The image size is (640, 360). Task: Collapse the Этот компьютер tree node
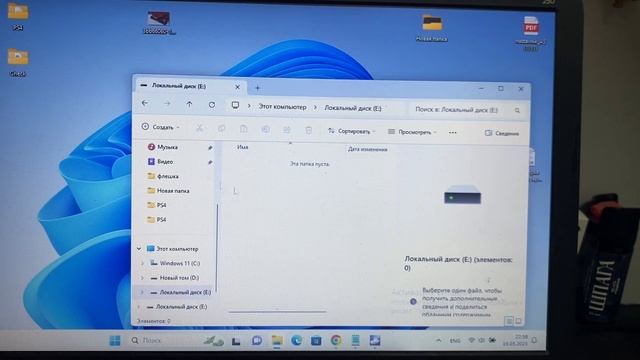point(139,249)
